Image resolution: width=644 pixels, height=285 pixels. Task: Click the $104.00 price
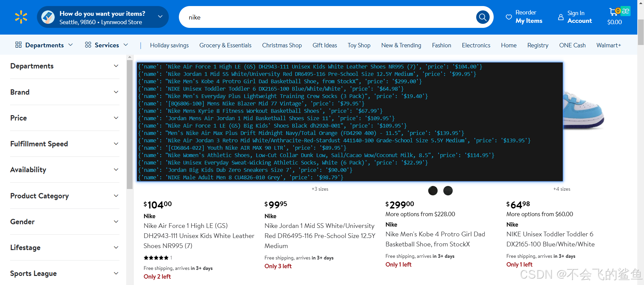coord(158,204)
